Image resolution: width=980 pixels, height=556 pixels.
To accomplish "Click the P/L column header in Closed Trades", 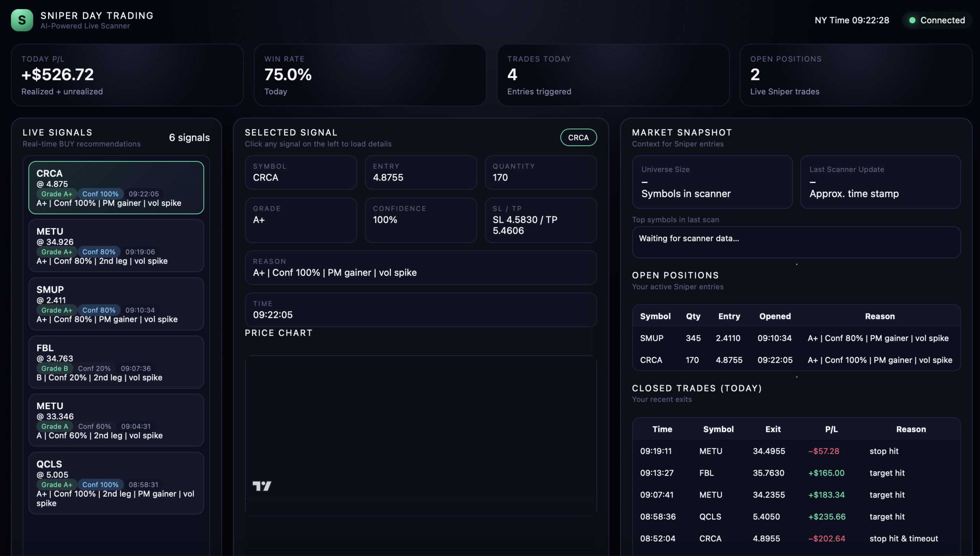I will 831,429.
